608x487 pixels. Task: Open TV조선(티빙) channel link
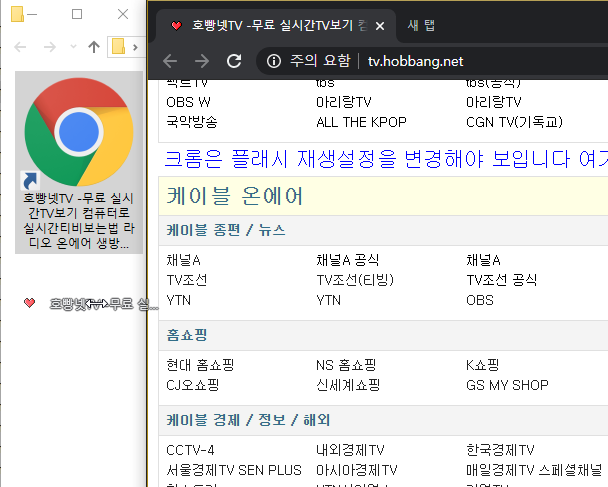(355, 280)
